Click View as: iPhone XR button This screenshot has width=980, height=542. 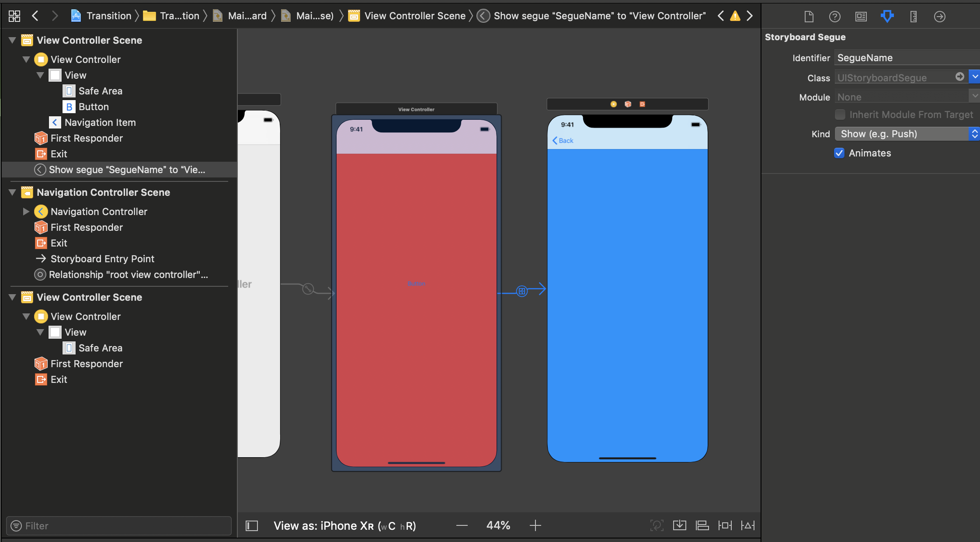point(344,525)
